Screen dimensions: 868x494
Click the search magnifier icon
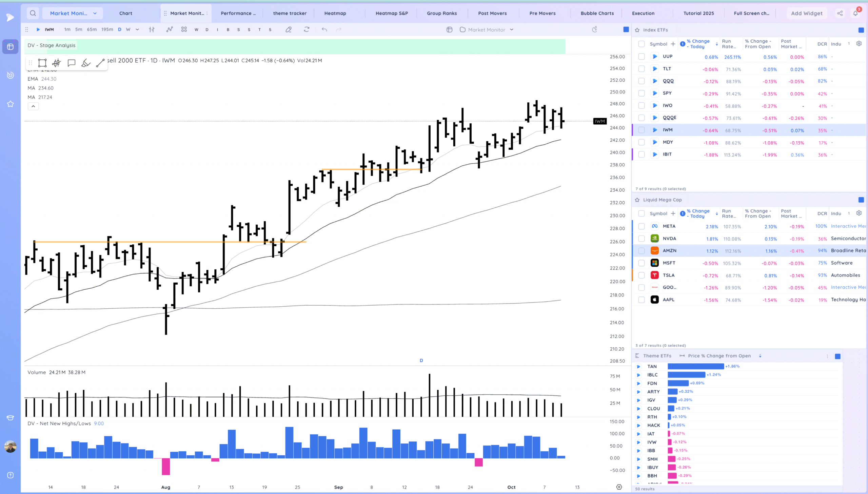pos(33,13)
